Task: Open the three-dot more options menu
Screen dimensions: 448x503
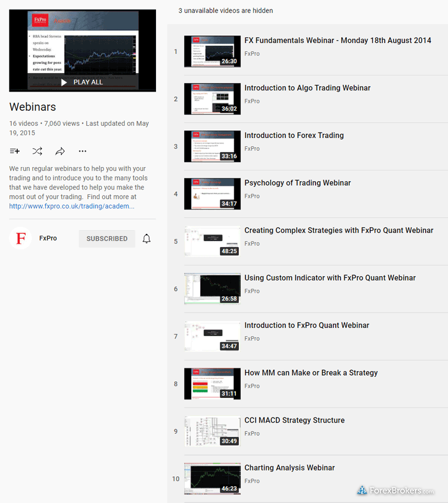Action: pyautogui.click(x=82, y=151)
